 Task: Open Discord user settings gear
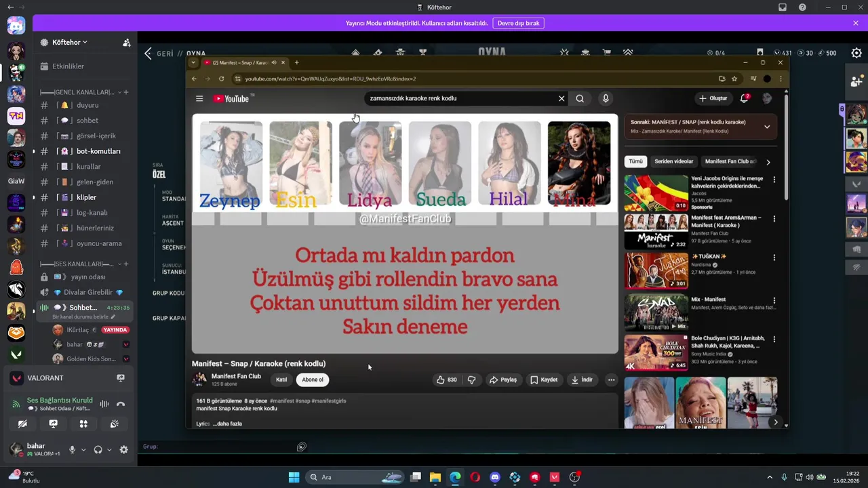click(123, 449)
